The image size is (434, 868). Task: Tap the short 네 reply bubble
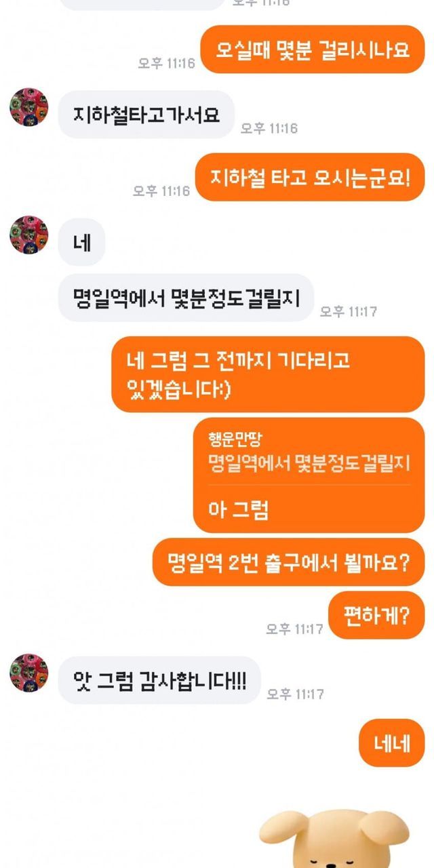tap(81, 242)
